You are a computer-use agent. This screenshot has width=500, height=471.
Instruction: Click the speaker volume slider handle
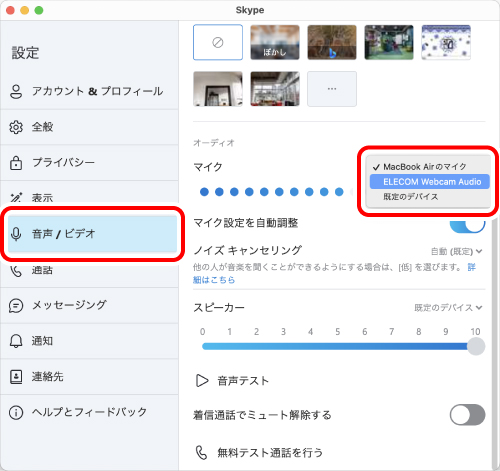click(x=476, y=346)
